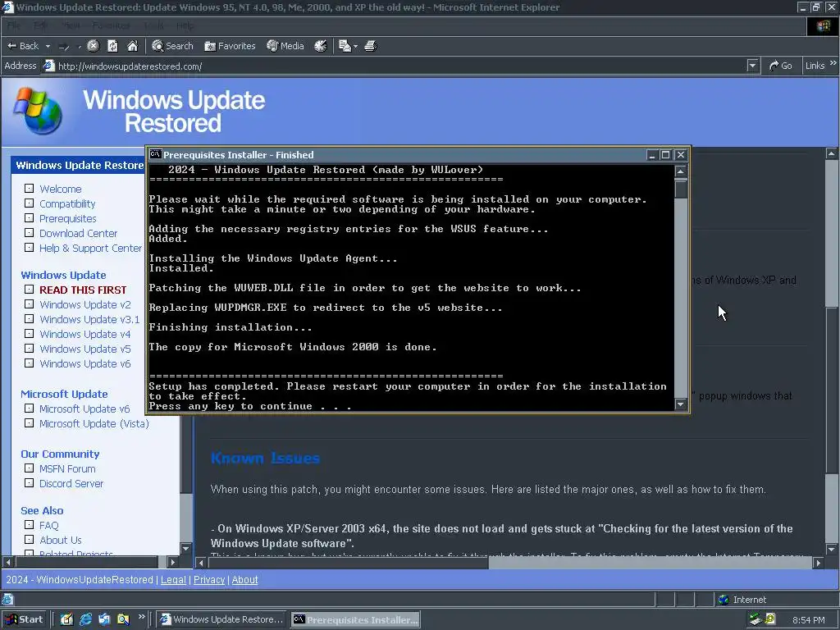This screenshot has width=840, height=630.
Task: Open the Welcome sidebar link
Action: pyautogui.click(x=60, y=189)
